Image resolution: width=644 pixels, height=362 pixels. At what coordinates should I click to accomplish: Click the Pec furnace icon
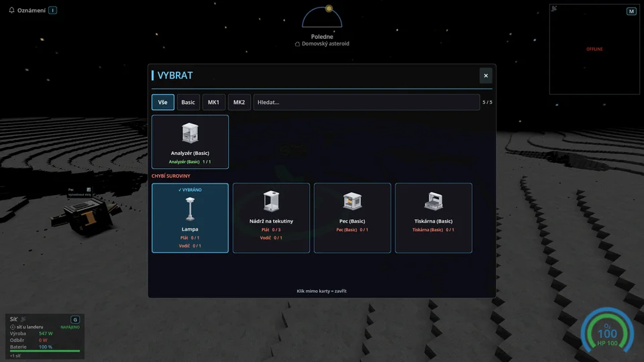pyautogui.click(x=352, y=201)
